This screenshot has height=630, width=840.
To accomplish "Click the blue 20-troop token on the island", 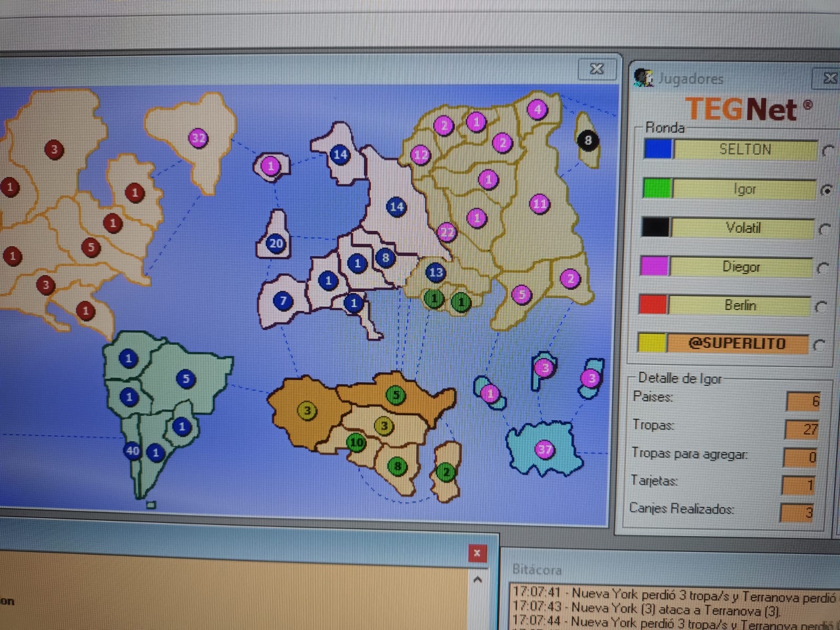I will 276,243.
